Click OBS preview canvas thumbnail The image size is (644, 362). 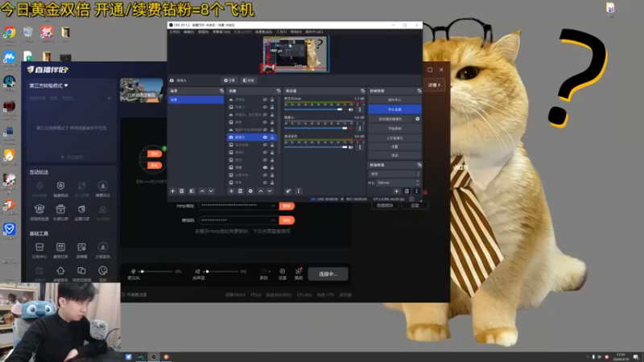295,54
